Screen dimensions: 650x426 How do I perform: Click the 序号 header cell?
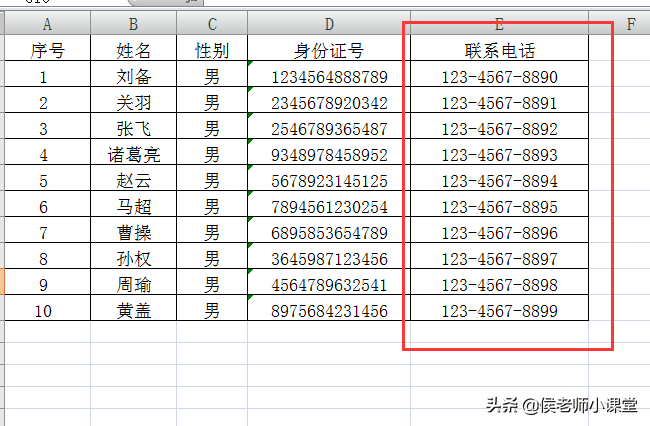tap(47, 48)
